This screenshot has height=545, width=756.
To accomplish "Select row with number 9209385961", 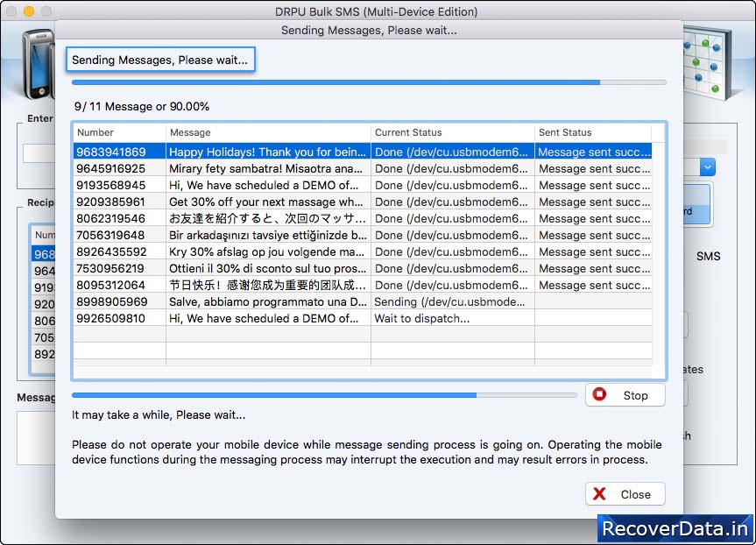I will coord(363,202).
